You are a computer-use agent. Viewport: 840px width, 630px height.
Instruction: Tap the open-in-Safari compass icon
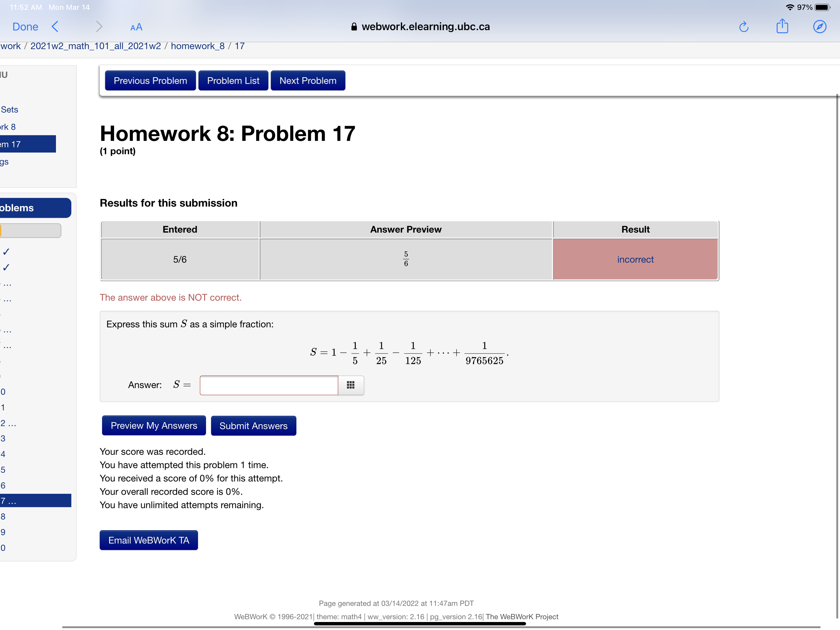[x=819, y=26]
